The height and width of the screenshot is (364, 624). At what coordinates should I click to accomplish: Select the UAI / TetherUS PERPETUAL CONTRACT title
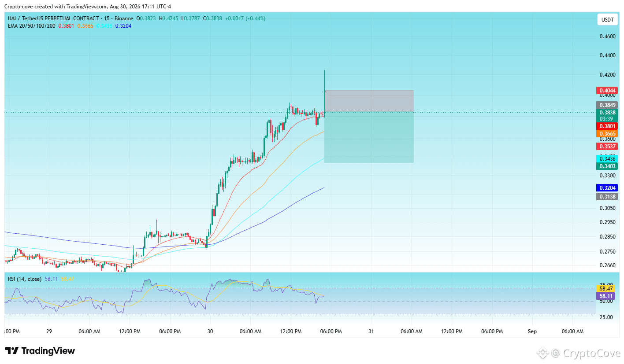(53, 18)
